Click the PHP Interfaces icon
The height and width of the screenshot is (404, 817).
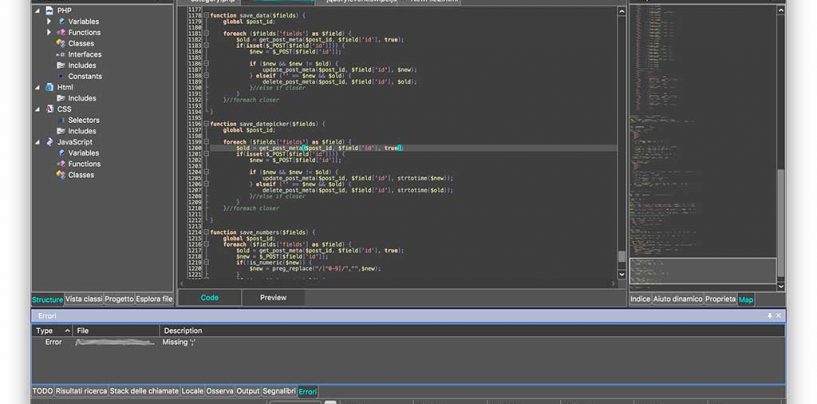point(61,54)
